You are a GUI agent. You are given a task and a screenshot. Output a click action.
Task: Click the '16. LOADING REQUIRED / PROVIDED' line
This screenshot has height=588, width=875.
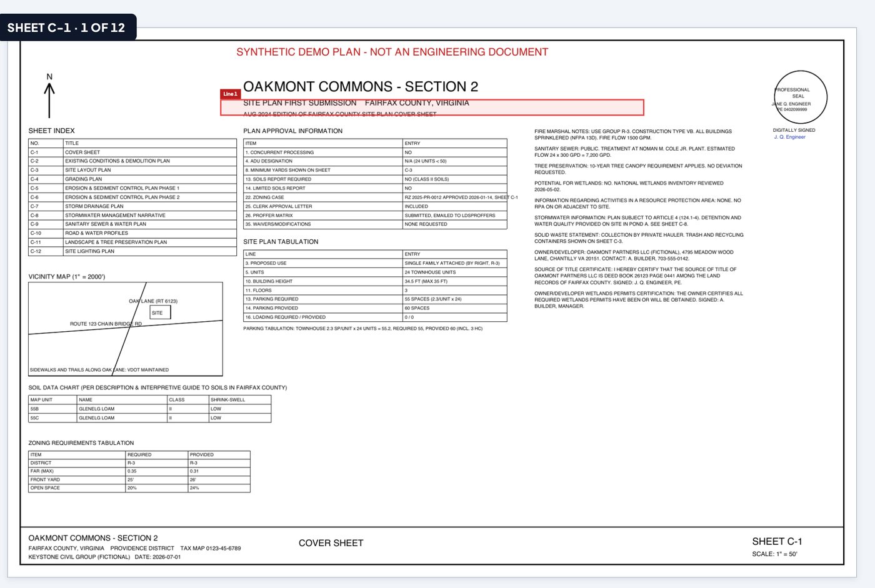tap(285, 317)
